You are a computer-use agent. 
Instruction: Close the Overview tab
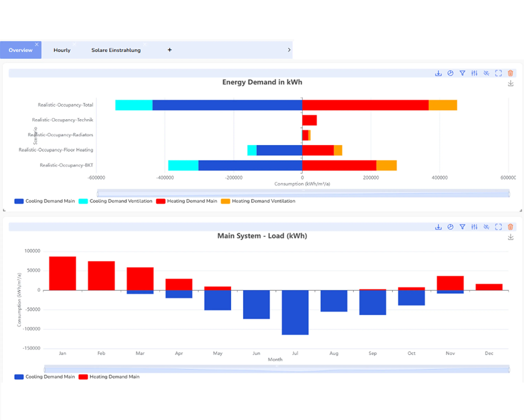click(37, 44)
